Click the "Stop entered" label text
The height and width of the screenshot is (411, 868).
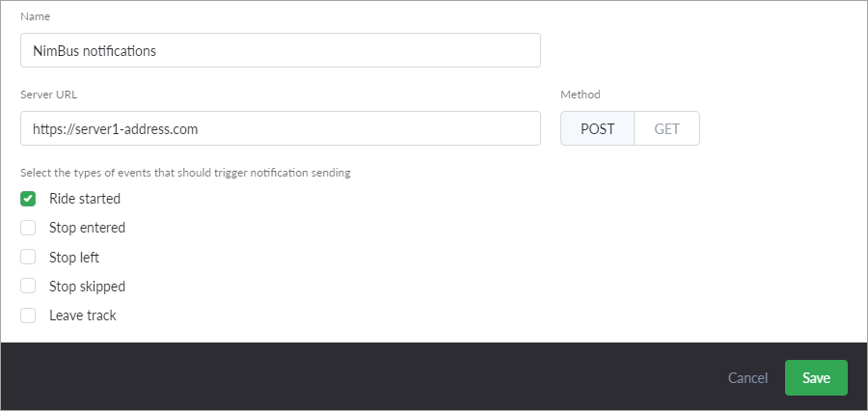coord(87,228)
